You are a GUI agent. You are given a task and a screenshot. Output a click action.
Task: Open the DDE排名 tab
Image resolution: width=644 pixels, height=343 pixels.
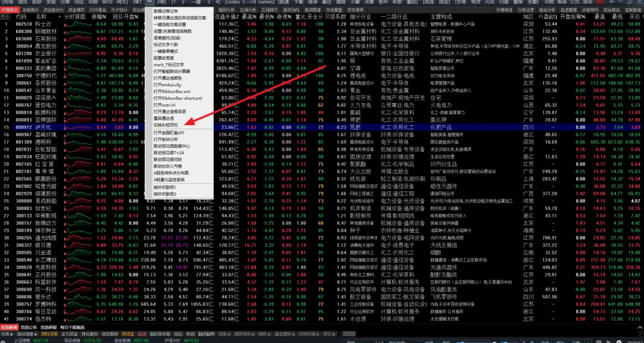(98, 10)
